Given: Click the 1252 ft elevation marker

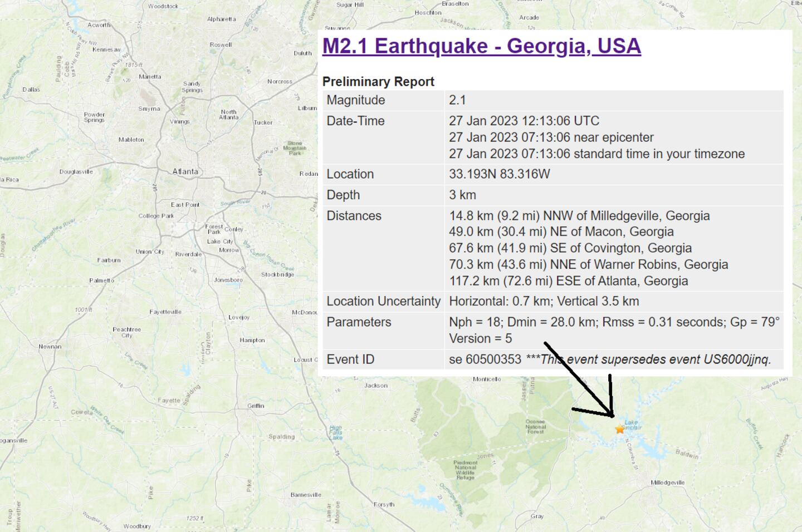Looking at the screenshot, I should coord(194,518).
